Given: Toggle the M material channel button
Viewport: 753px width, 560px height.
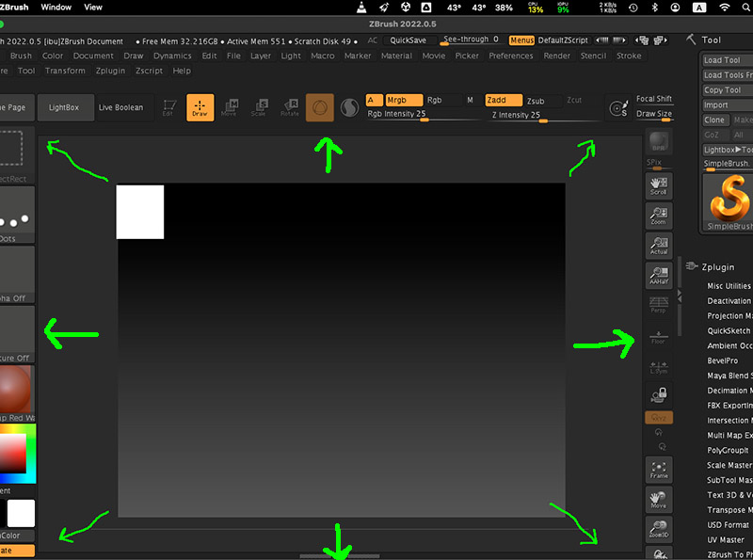Looking at the screenshot, I should [x=470, y=100].
